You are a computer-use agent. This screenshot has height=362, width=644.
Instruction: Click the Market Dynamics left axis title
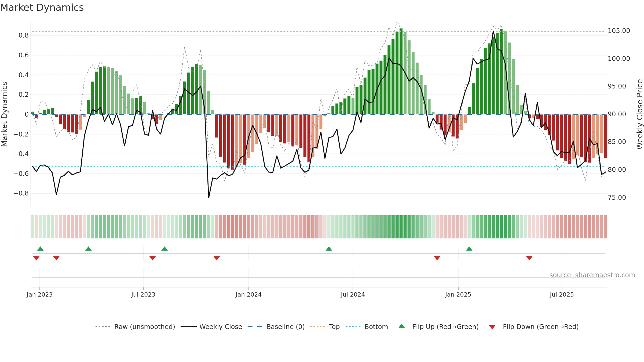click(x=4, y=114)
